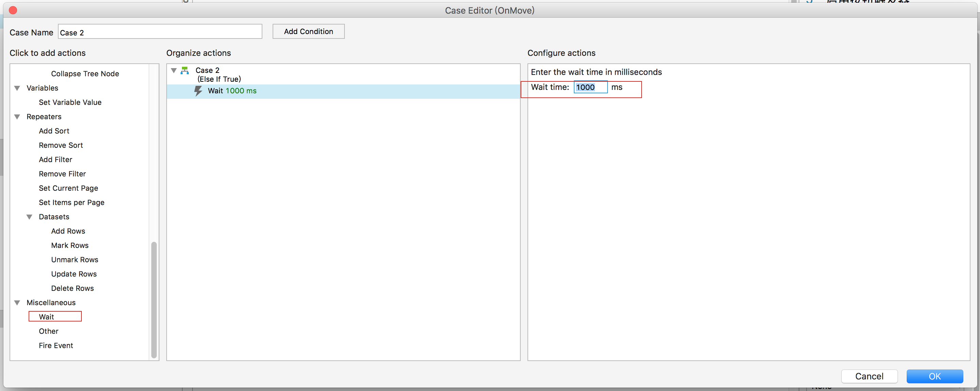Image resolution: width=980 pixels, height=391 pixels.
Task: Add the Update Rows action
Action: pos(74,274)
